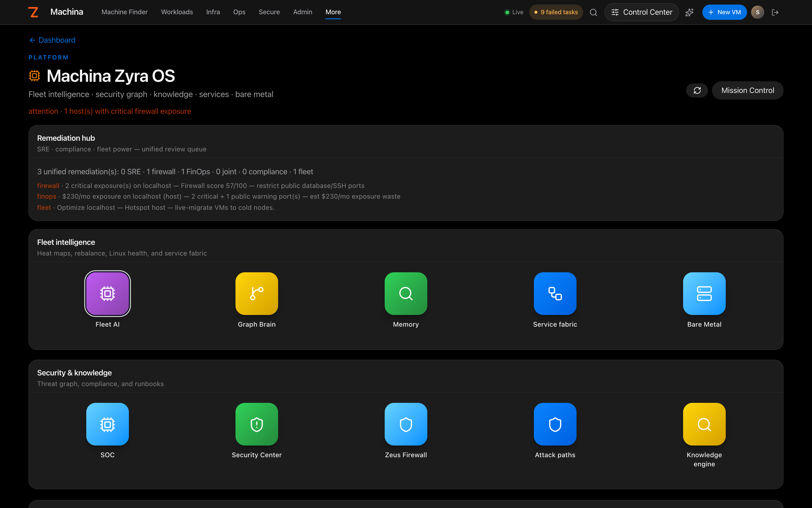Open the Graph Brain tile
The image size is (812, 508).
[257, 294]
